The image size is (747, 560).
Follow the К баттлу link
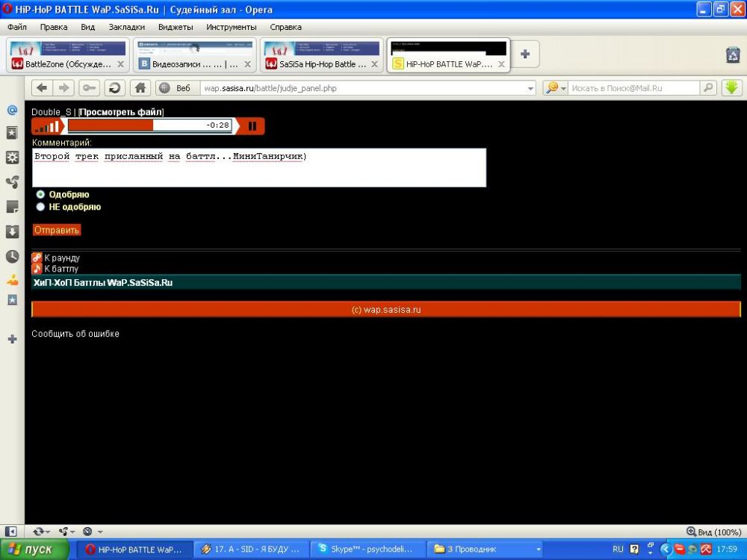tap(61, 269)
